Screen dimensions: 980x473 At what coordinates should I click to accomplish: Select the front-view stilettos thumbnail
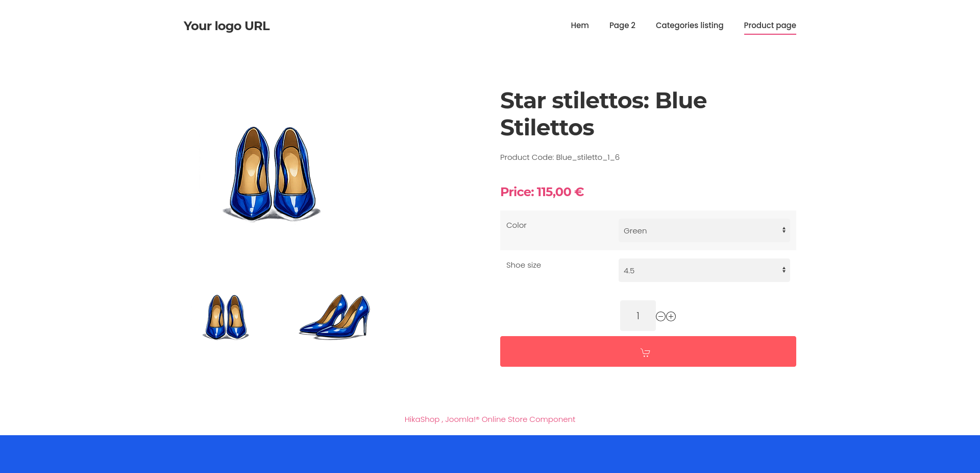click(x=226, y=317)
